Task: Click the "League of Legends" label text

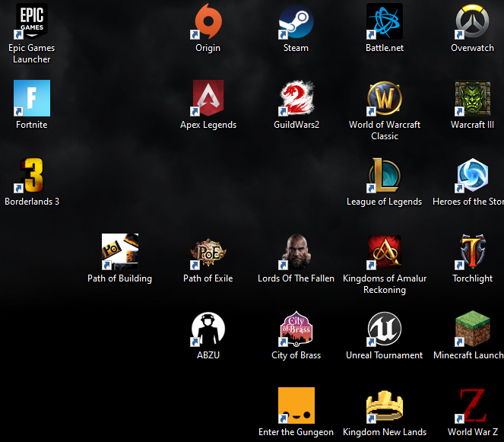Action: 385,202
